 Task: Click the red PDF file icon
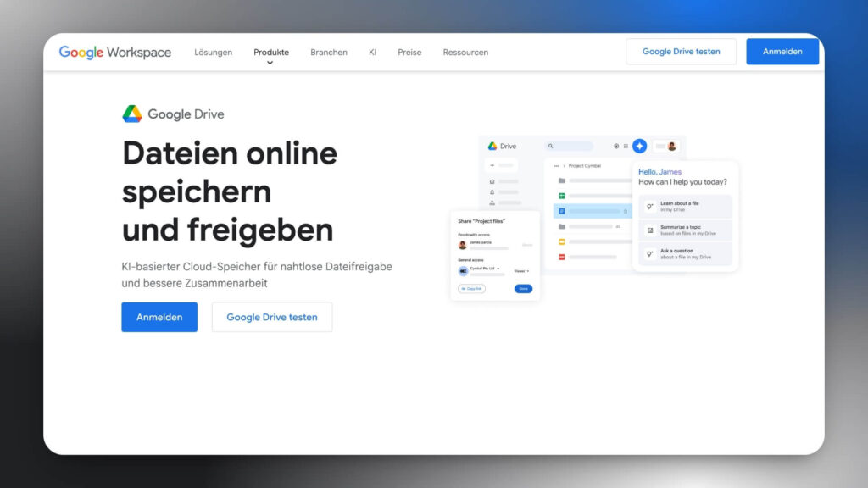coord(562,258)
